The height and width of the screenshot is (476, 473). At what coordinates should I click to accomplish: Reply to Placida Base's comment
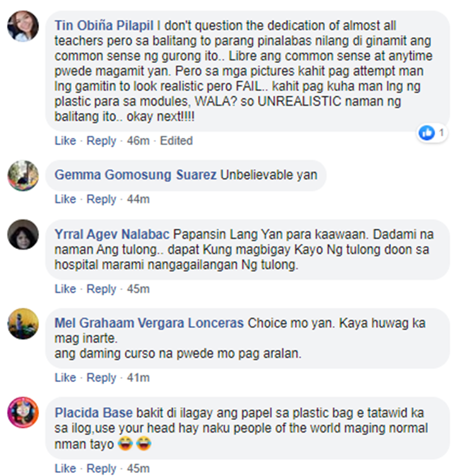102,468
